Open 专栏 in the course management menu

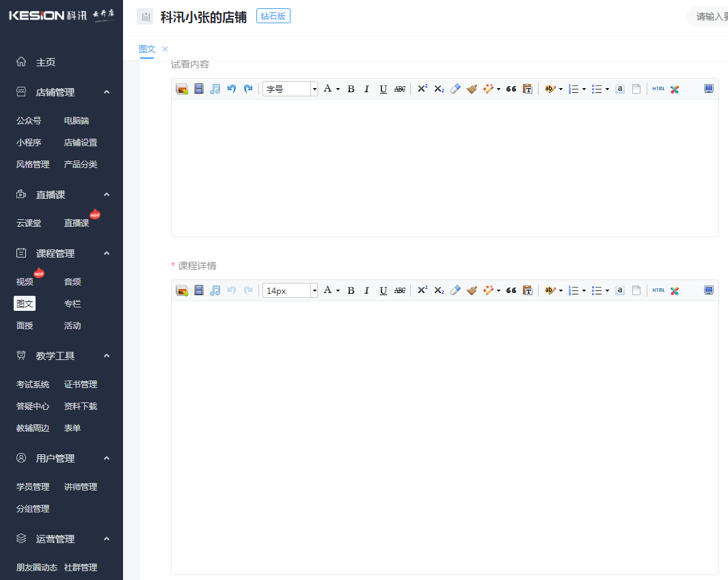[72, 304]
